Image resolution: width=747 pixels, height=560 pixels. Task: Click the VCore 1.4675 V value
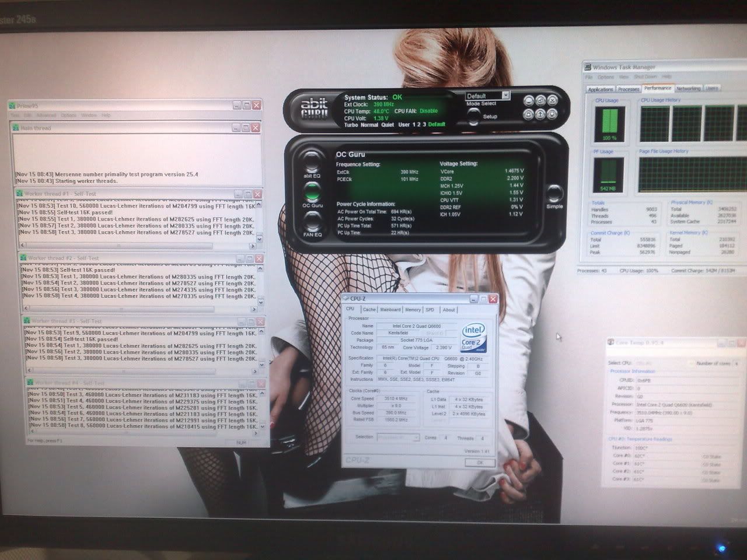point(514,171)
